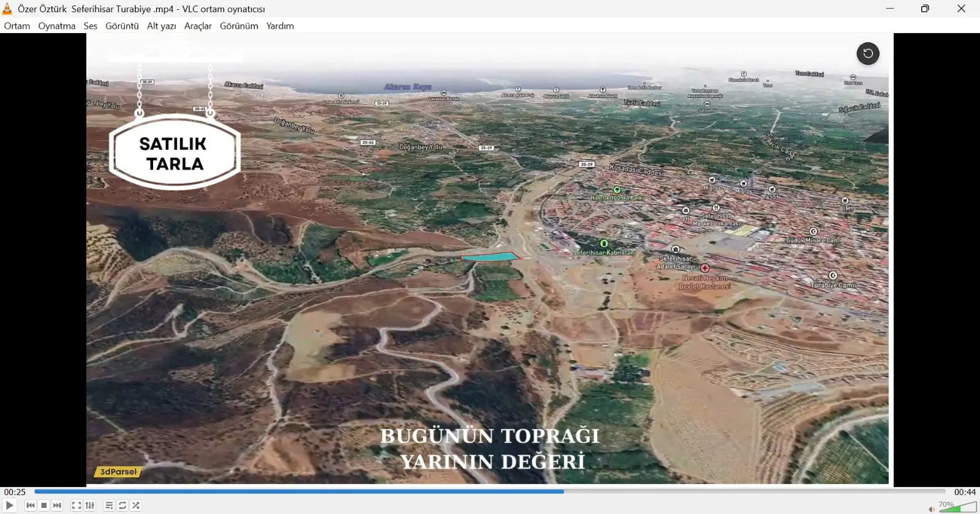Open extended settings and effects
This screenshot has height=514, width=980.
(90, 505)
